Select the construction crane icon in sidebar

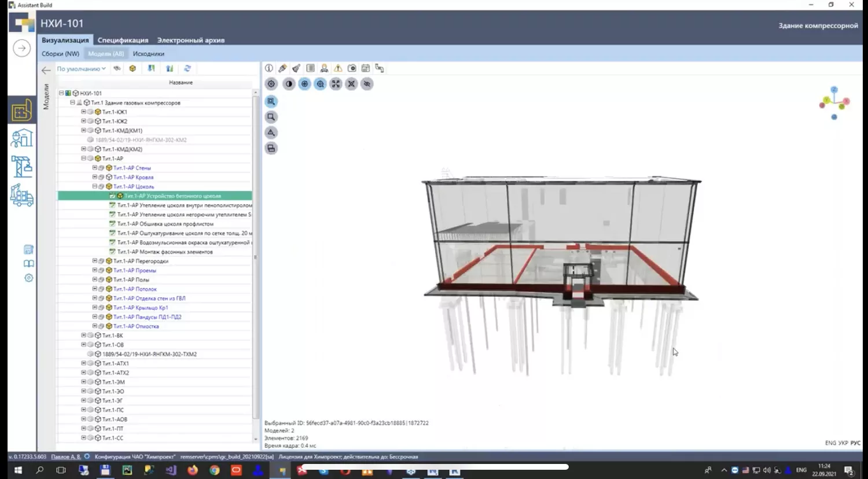[x=22, y=167]
